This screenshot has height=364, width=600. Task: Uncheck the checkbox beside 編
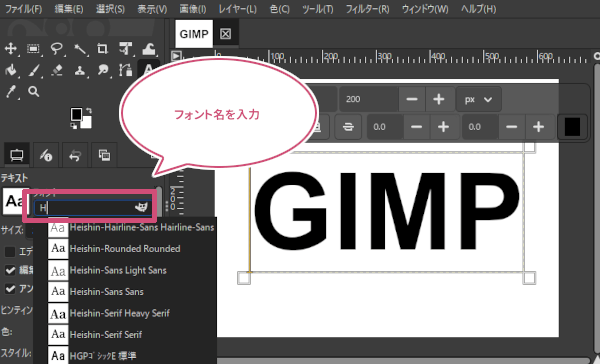[10, 270]
